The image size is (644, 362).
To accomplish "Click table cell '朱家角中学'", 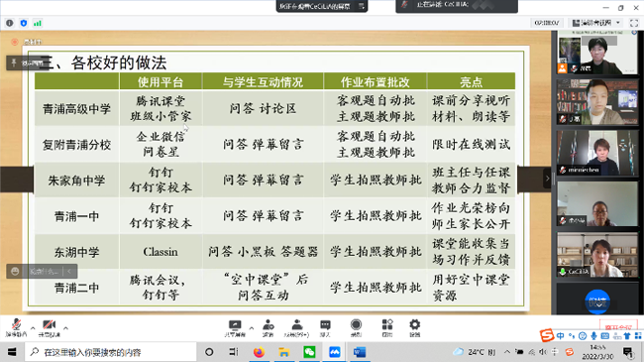I will (x=77, y=181).
